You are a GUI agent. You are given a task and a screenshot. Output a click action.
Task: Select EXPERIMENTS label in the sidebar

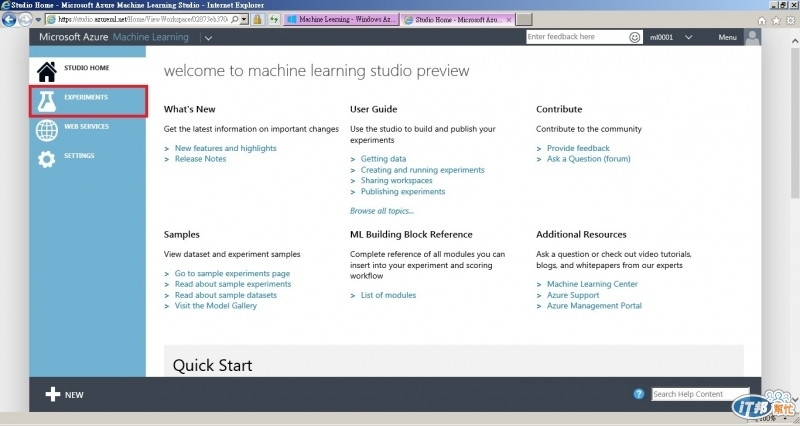pos(86,97)
